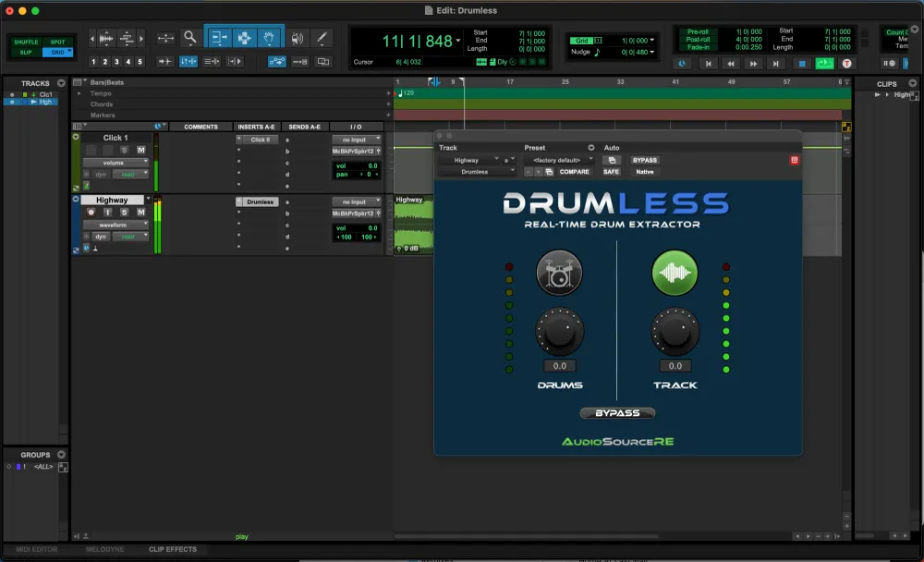The width and height of the screenshot is (924, 562).
Task: Open Click 1 volume track view dropdown
Action: coord(115,162)
